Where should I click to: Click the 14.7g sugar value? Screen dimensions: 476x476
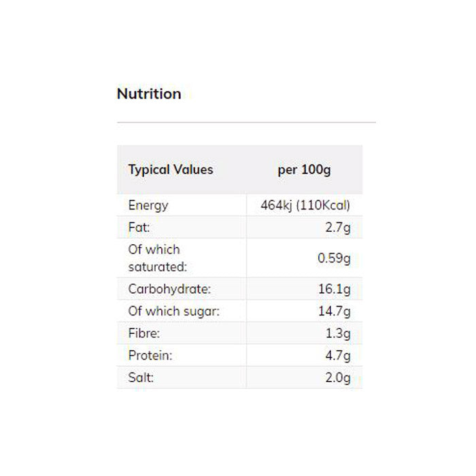[x=335, y=311]
